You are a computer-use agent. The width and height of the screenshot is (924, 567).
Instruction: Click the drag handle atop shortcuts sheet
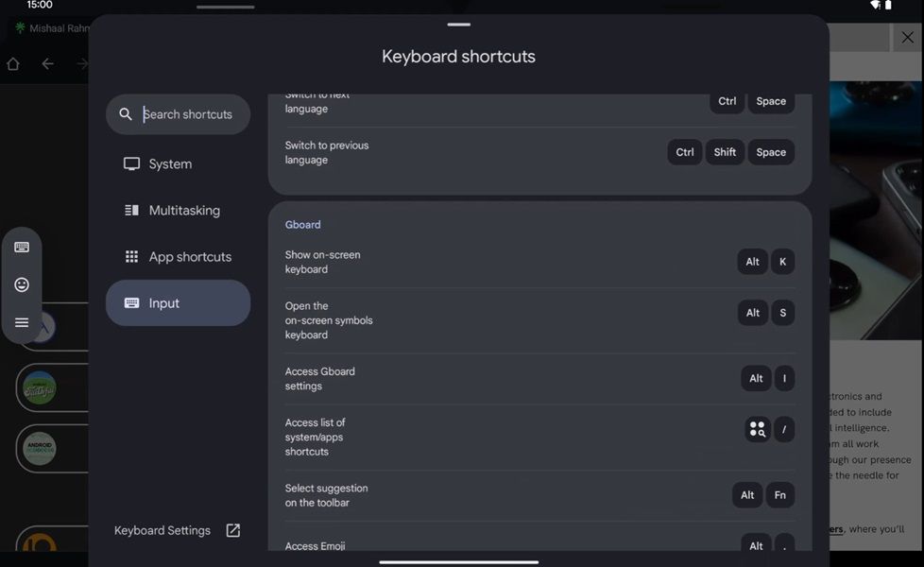(x=458, y=25)
